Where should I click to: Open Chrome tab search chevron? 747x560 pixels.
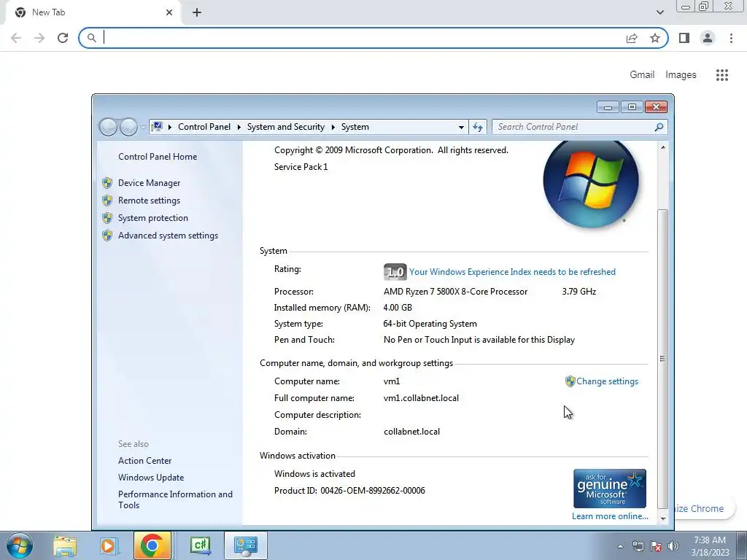click(x=659, y=12)
